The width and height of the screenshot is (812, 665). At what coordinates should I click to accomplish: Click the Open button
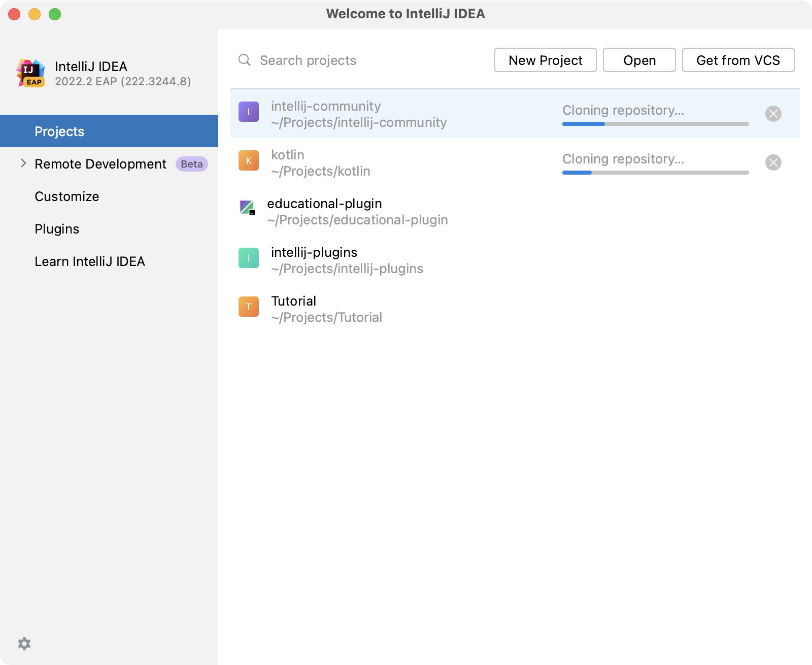pos(639,60)
